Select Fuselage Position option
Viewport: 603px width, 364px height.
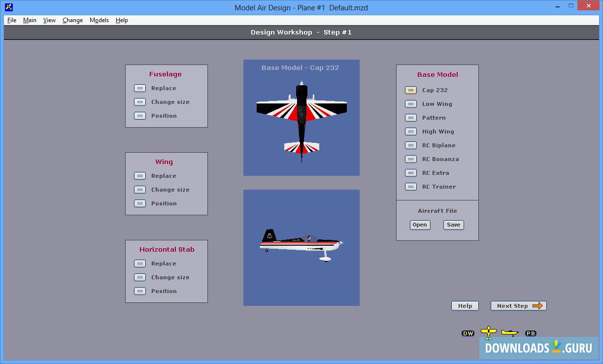click(140, 116)
